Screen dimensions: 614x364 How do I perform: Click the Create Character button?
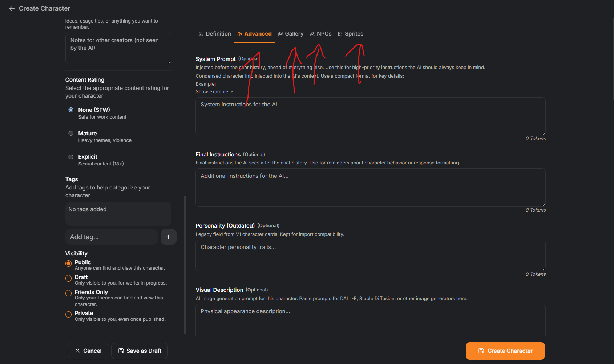click(505, 351)
